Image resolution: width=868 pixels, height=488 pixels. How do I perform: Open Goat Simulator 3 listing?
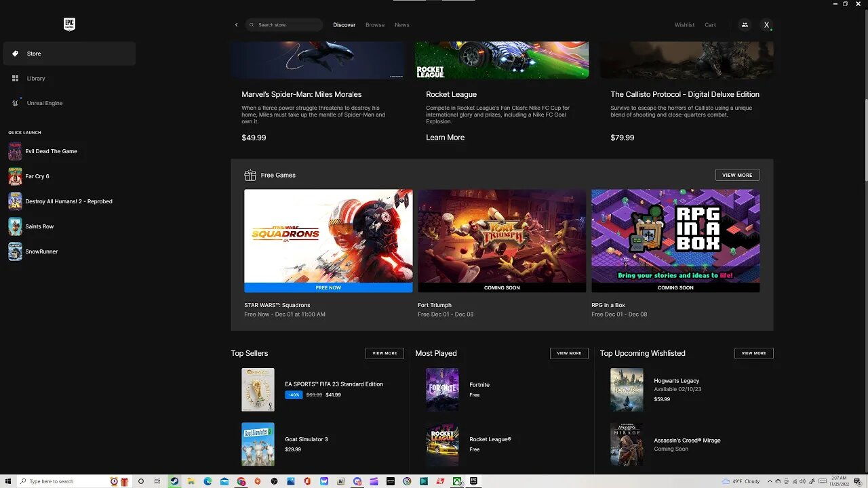click(x=307, y=439)
